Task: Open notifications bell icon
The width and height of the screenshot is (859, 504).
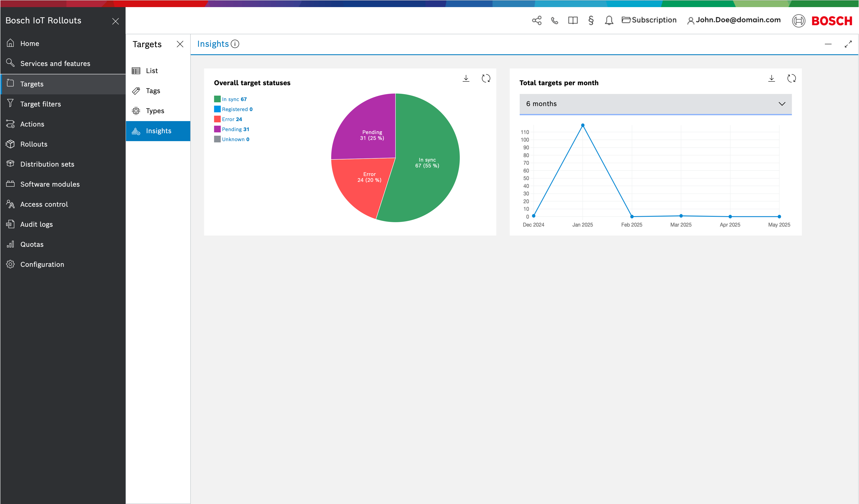Action: click(x=609, y=20)
